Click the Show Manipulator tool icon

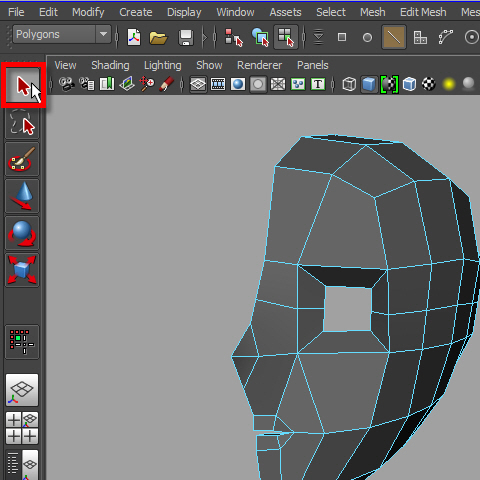tap(22, 342)
